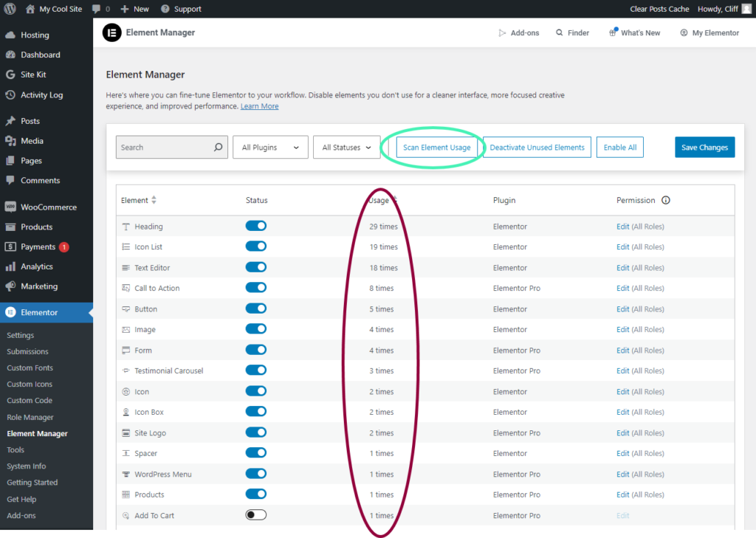Disable the Heading element toggle
This screenshot has height=538, width=756.
tap(255, 226)
